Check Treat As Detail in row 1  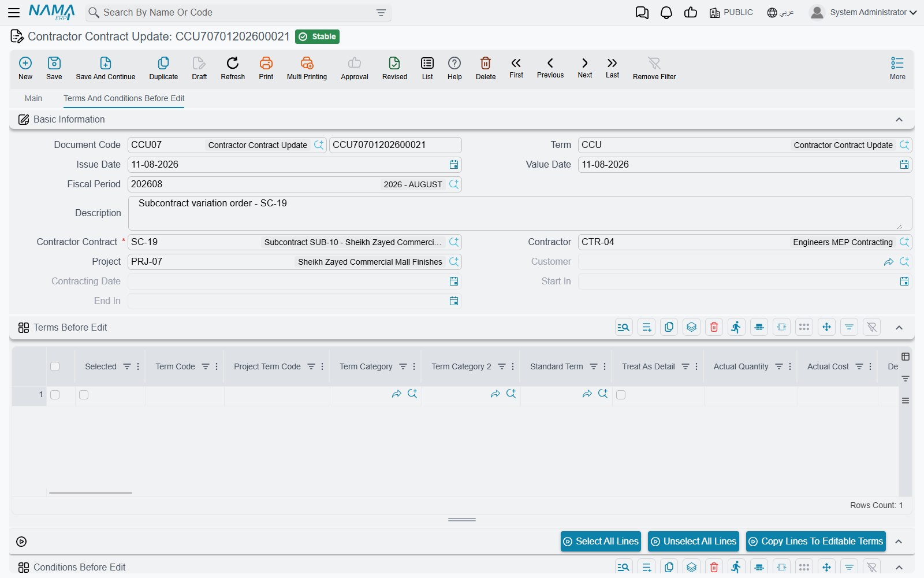tap(621, 395)
